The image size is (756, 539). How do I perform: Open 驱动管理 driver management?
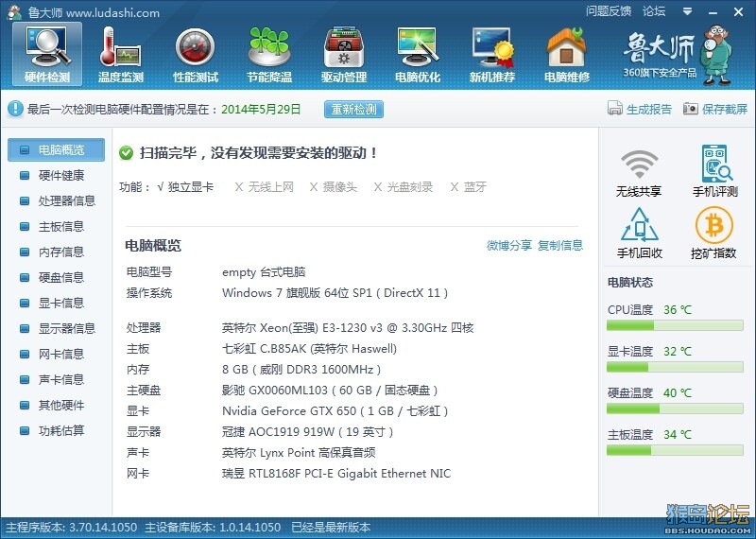click(344, 54)
